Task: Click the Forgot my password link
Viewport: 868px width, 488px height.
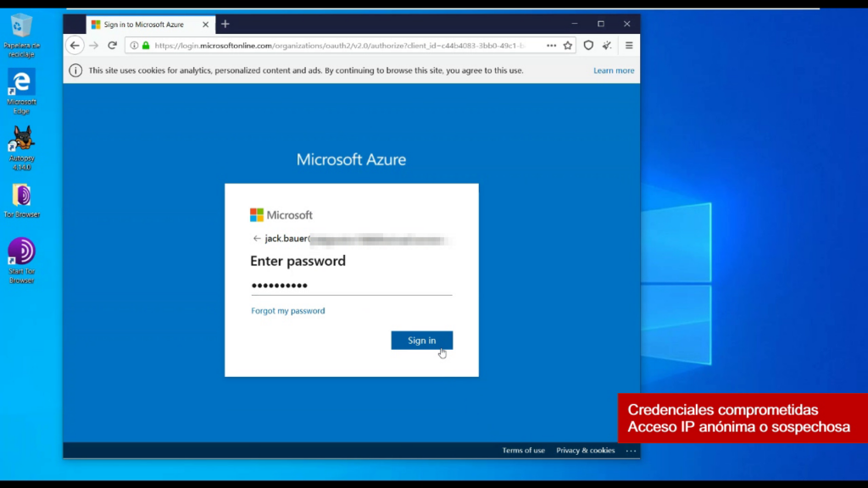Action: (288, 310)
